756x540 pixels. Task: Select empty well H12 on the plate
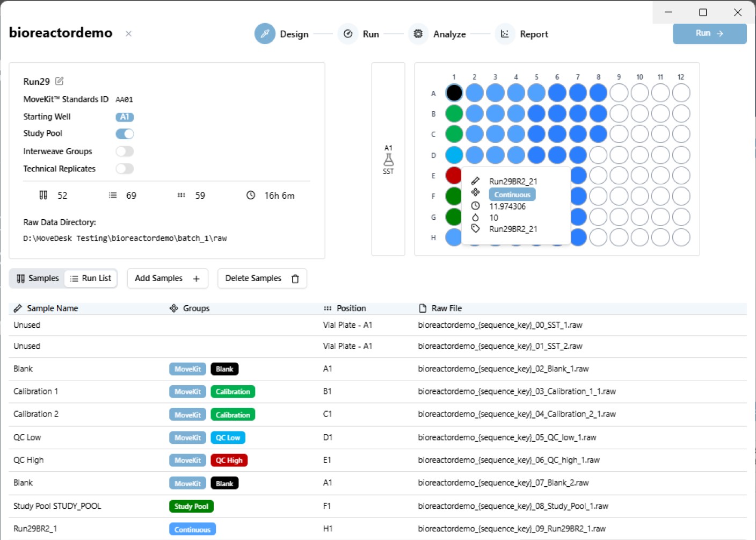pos(681,237)
